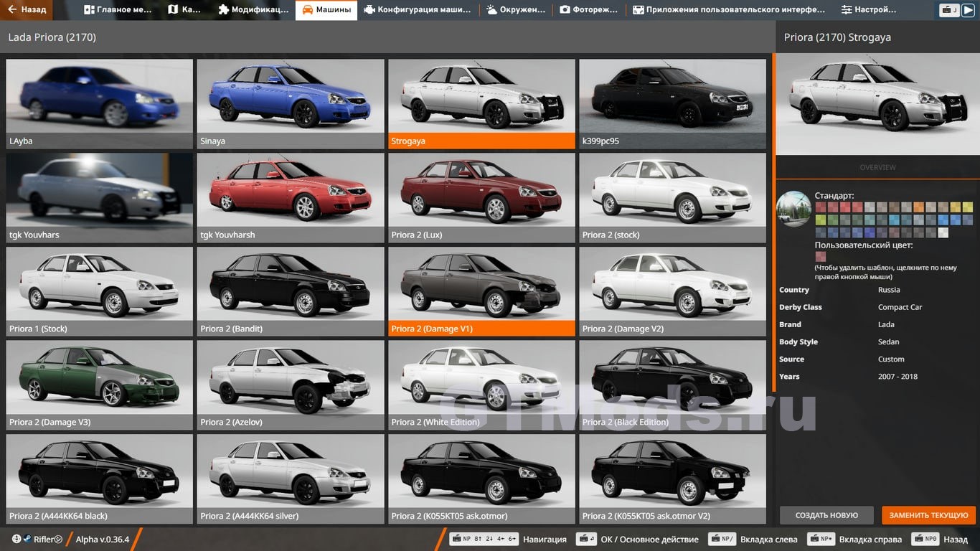Open the Конфигурация машины tab
Screen dimensions: 980x551
[x=418, y=10]
